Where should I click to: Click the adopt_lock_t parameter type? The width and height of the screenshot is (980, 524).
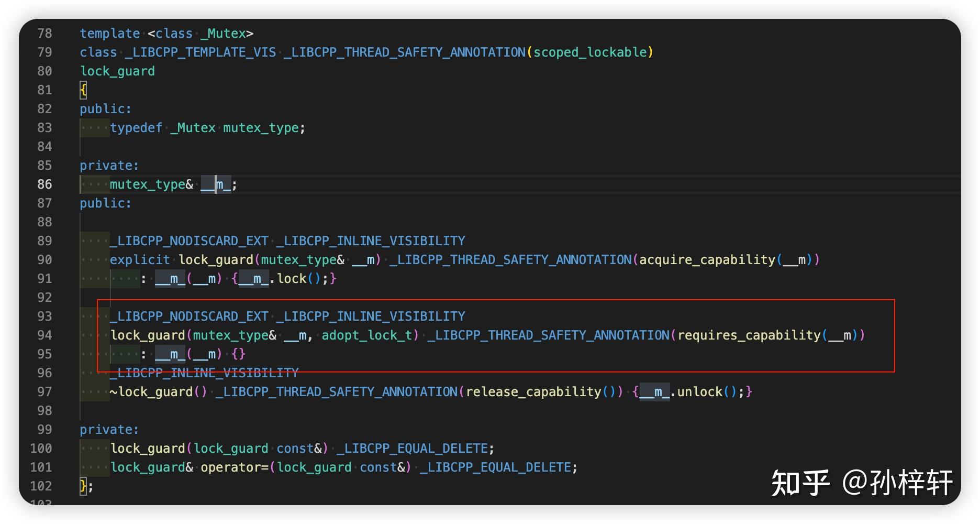click(367, 335)
